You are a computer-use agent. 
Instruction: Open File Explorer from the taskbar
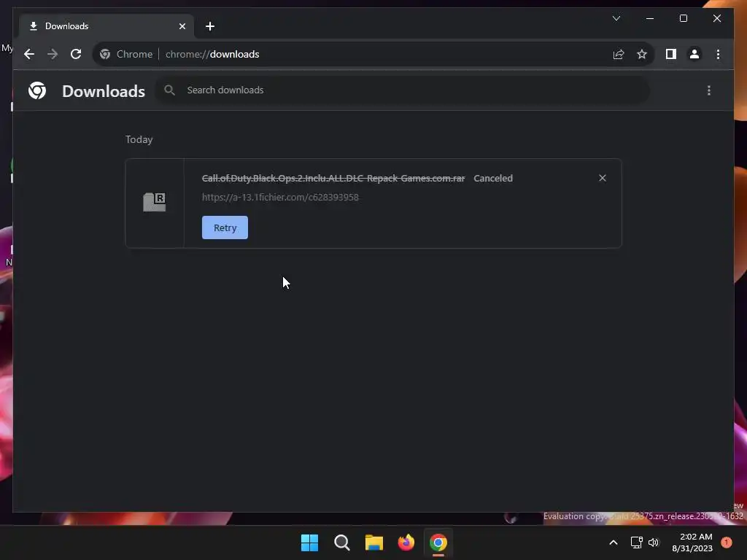point(374,542)
